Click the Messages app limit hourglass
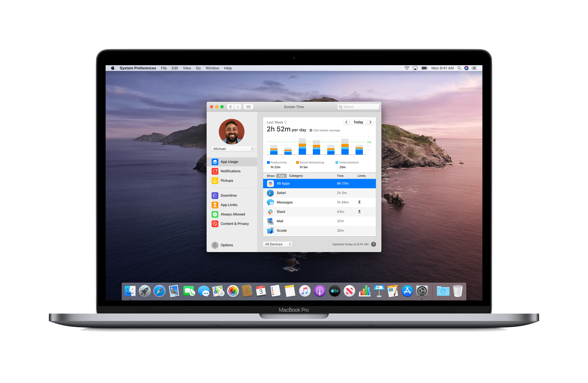This screenshot has width=588, height=383. [359, 202]
